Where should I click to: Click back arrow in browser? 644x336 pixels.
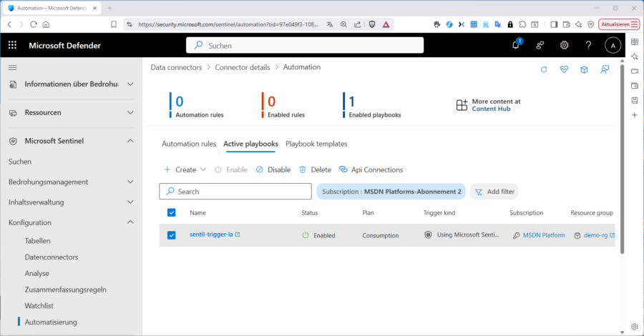click(x=9, y=24)
